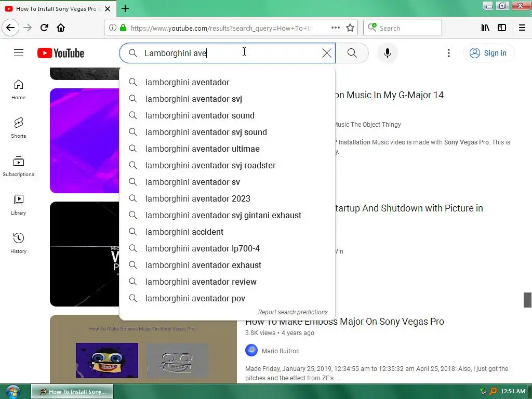This screenshot has height=399, width=532.
Task: Open the Firefox library icon
Action: (485, 28)
